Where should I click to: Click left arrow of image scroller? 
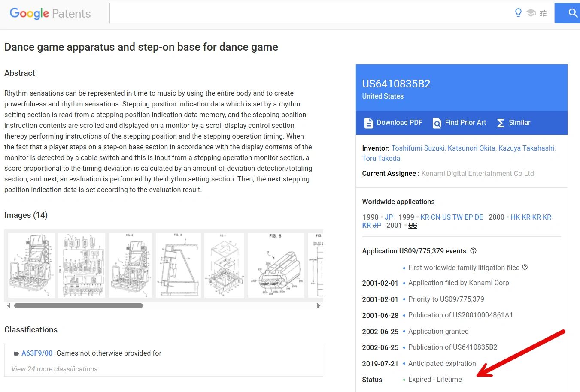9,306
